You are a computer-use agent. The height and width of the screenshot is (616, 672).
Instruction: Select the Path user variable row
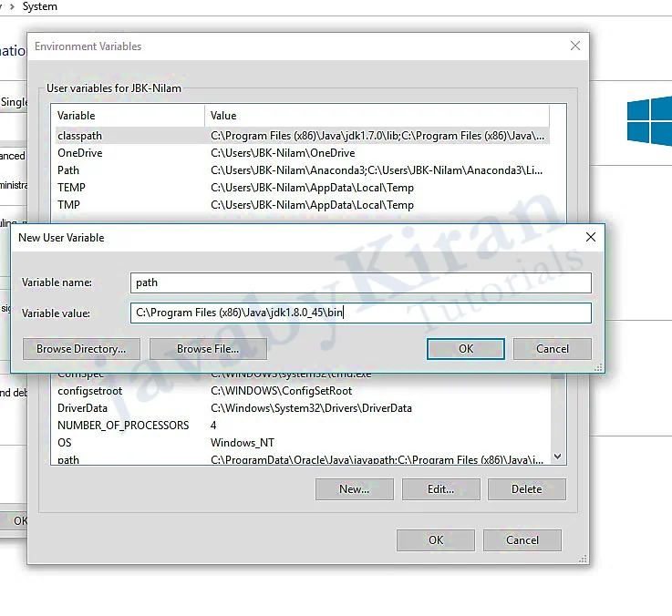click(302, 170)
